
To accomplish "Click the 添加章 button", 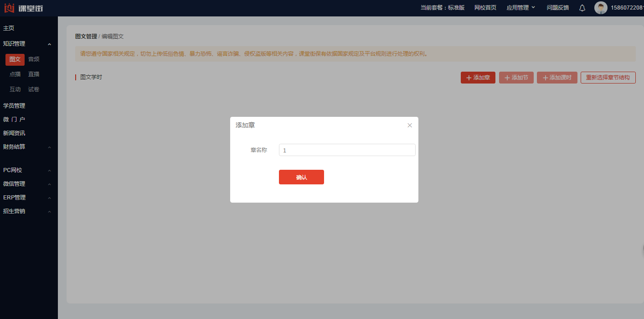I will pyautogui.click(x=478, y=78).
